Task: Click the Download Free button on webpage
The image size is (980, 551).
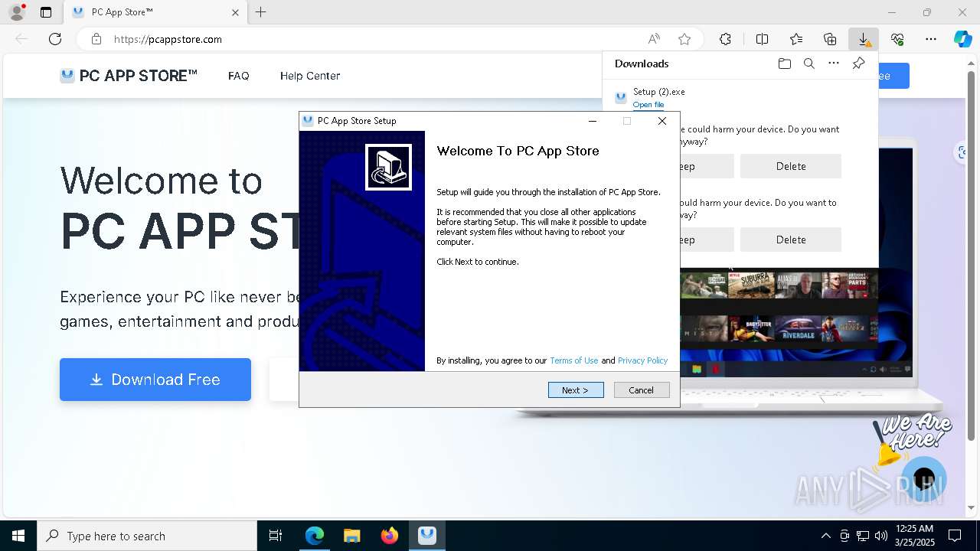Action: 155,380
